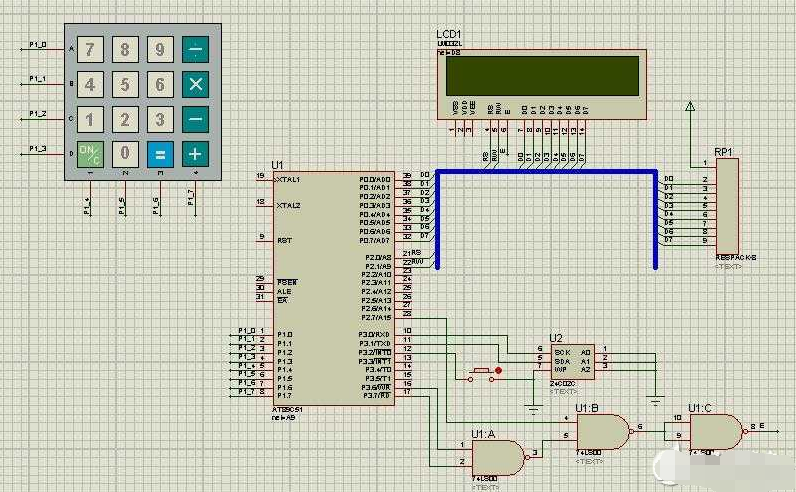Click the multiply key on the keypad

(x=195, y=84)
